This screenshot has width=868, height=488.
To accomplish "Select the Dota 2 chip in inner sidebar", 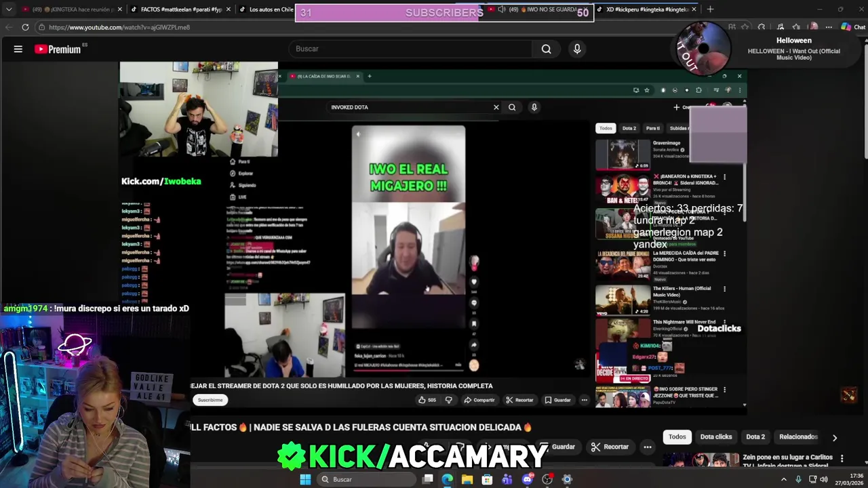I will coord(629,128).
